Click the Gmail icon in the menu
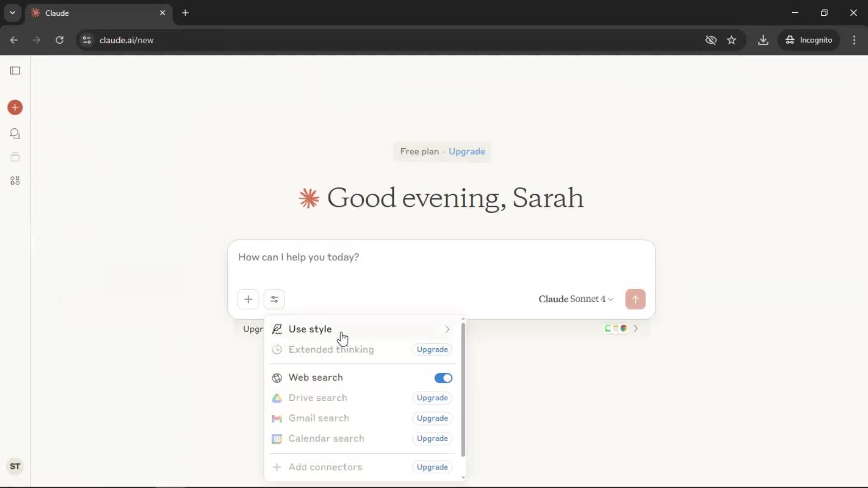 (277, 418)
